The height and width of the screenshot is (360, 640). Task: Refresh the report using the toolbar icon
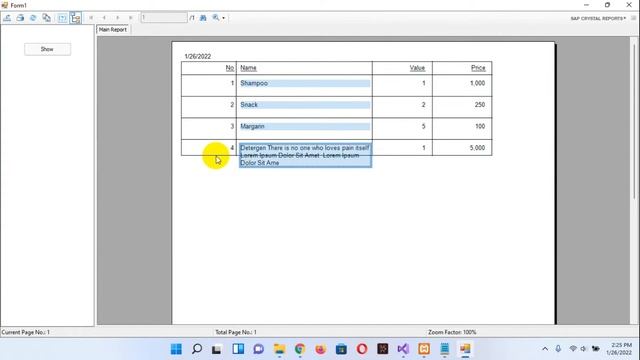[33, 18]
